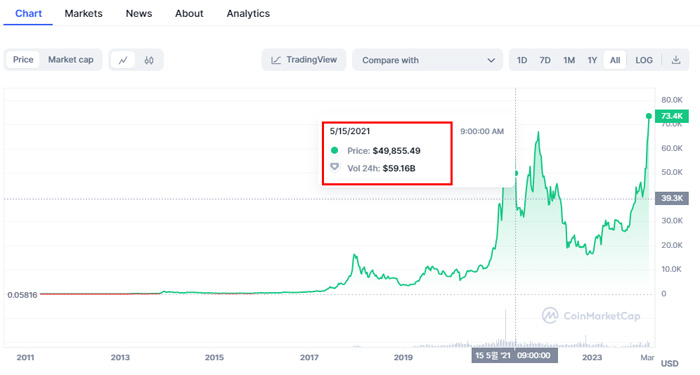Image resolution: width=700 pixels, height=375 pixels.
Task: Click the 2015 label on time axis
Action: click(214, 357)
